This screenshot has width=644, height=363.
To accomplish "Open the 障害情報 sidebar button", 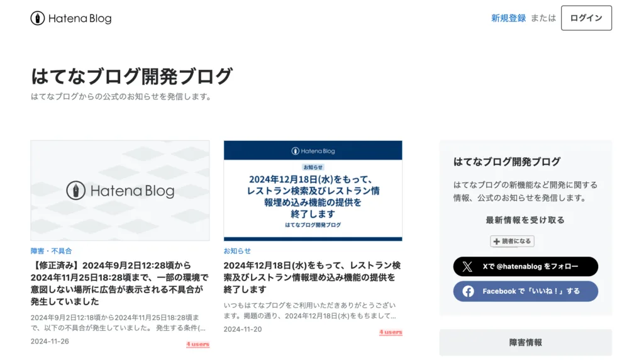I will pyautogui.click(x=526, y=342).
